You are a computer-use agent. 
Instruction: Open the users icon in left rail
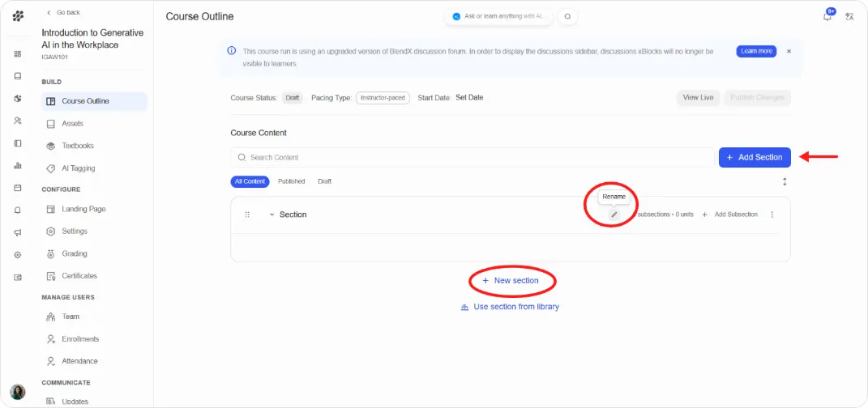coord(18,121)
